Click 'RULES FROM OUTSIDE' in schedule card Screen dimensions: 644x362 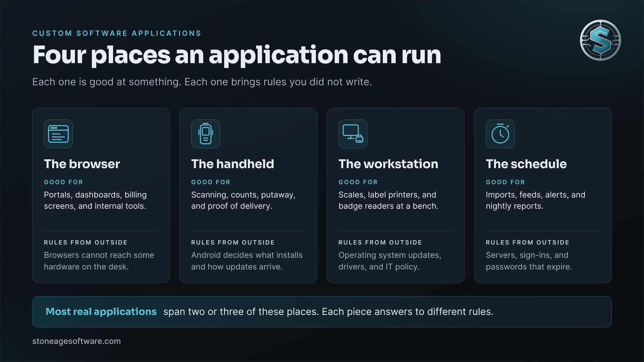[x=528, y=243]
